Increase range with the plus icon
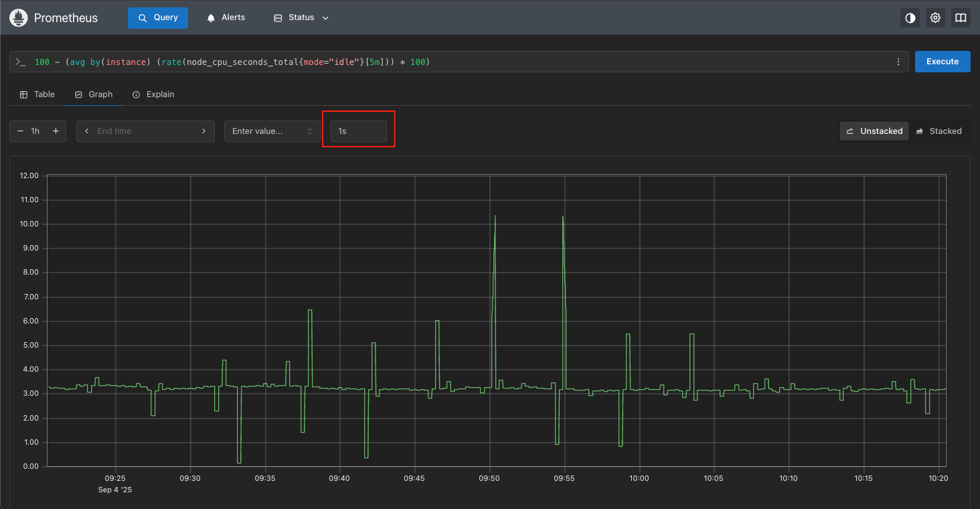The width and height of the screenshot is (980, 509). [x=56, y=131]
